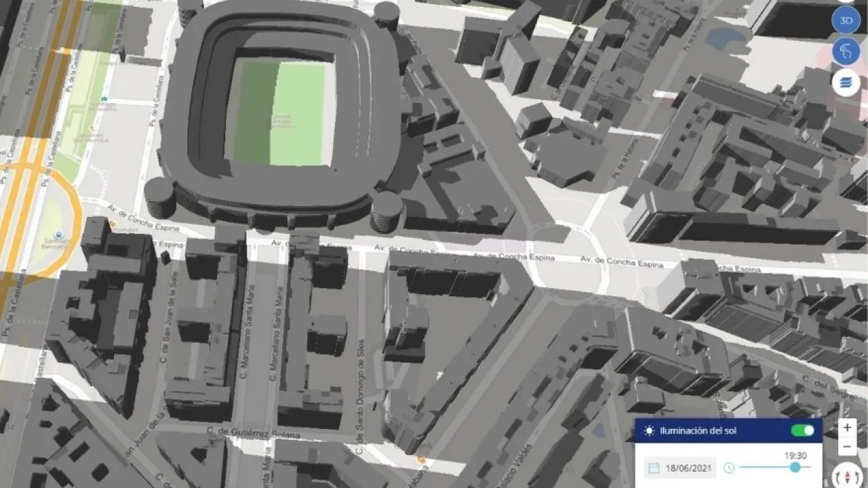Rotate map with compass left arrow

coord(837,477)
